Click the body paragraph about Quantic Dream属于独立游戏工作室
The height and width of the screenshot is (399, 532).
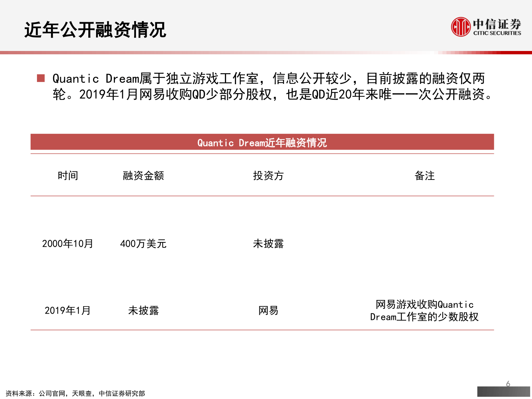273,86
